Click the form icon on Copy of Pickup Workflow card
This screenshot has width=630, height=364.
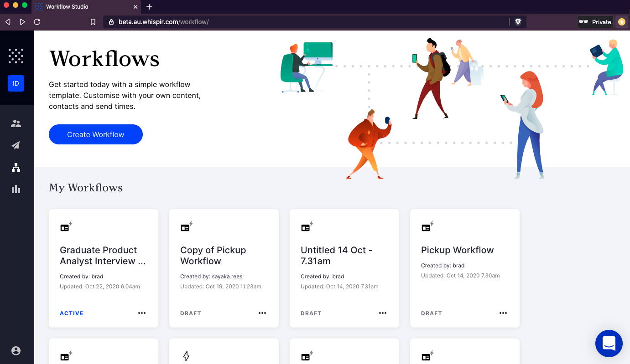(187, 226)
